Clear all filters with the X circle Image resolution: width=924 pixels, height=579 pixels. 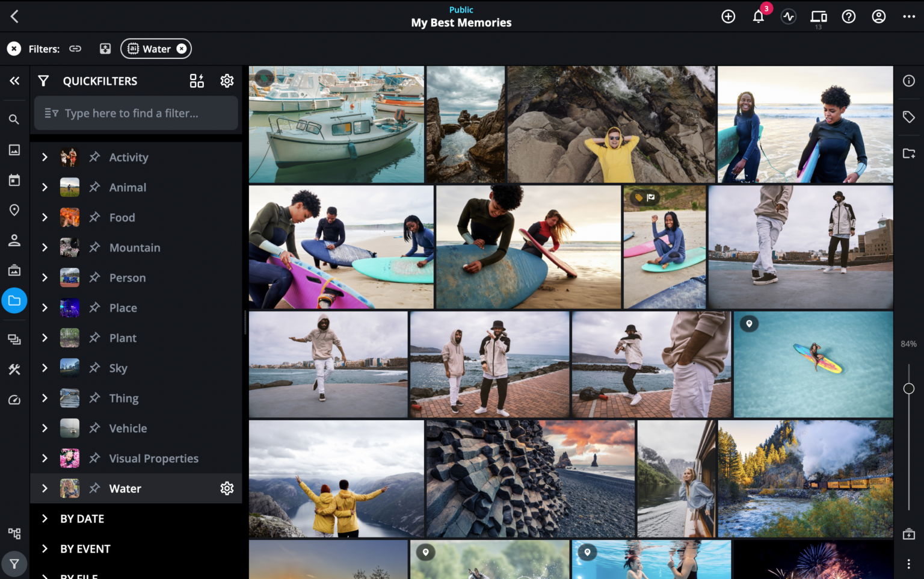[x=14, y=48]
